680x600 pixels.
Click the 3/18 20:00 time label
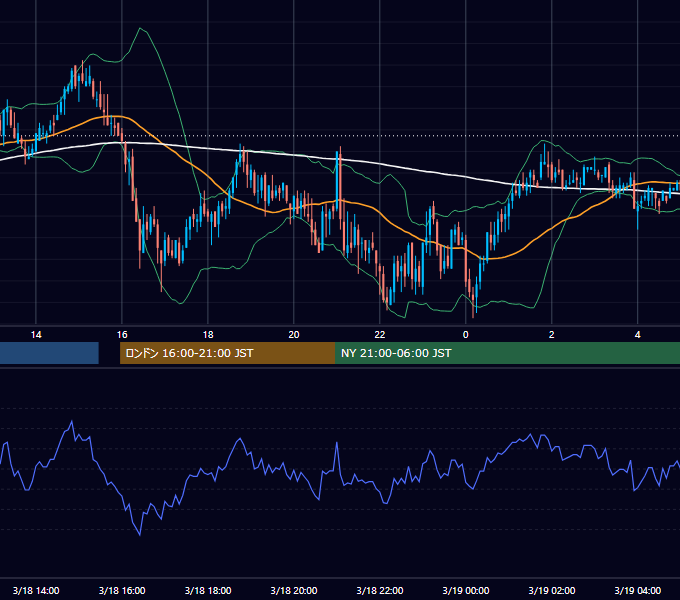[x=294, y=590]
